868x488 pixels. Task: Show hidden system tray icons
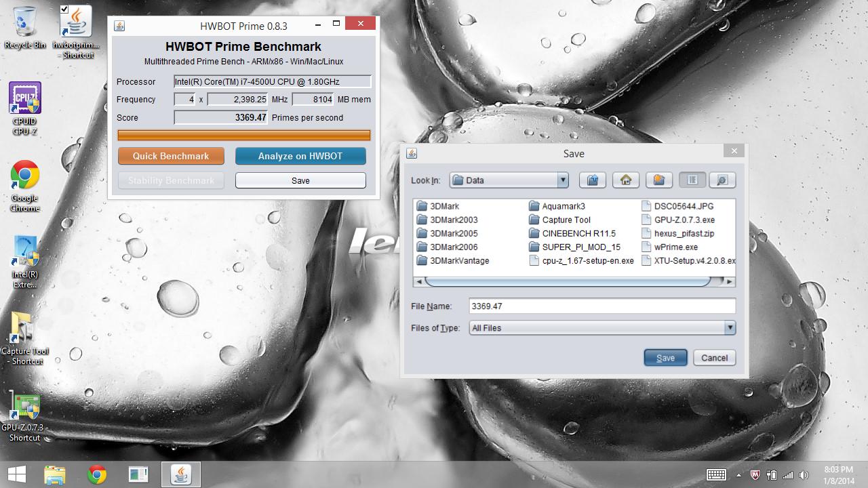tap(740, 475)
